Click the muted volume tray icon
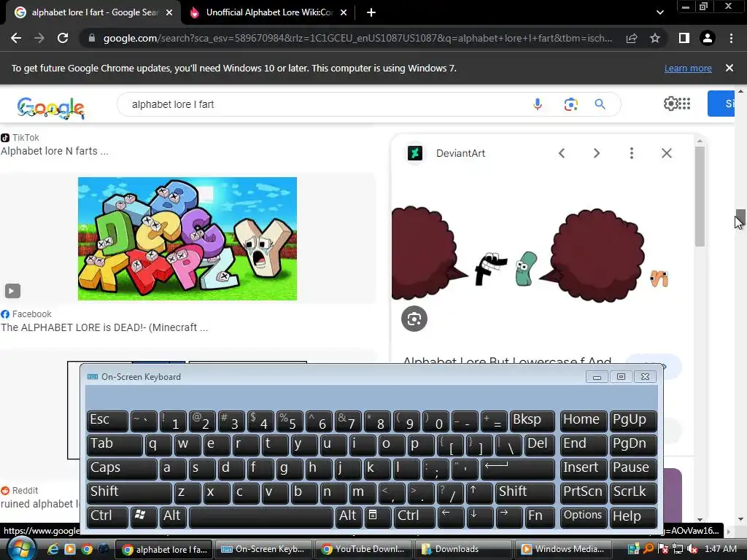Viewport: 747px width, 560px height. (x=692, y=550)
